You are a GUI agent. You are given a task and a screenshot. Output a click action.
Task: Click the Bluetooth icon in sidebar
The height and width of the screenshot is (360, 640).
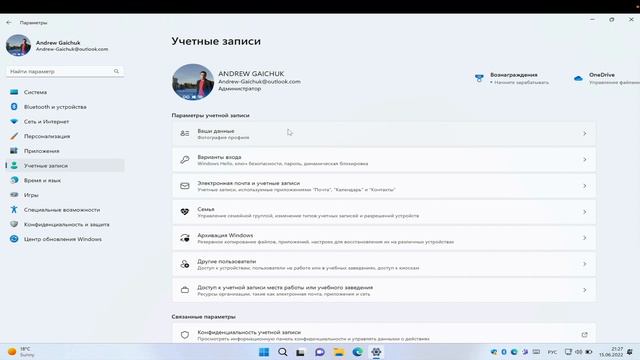(x=14, y=107)
